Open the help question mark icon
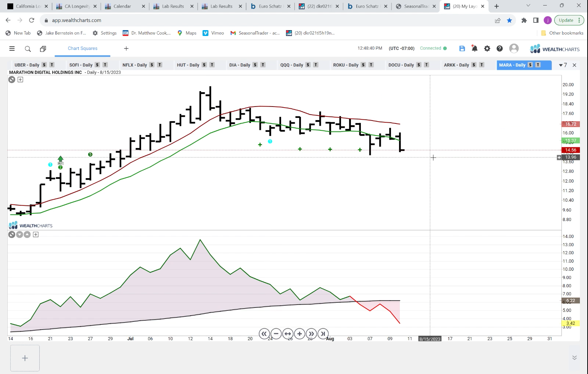 (x=499, y=48)
